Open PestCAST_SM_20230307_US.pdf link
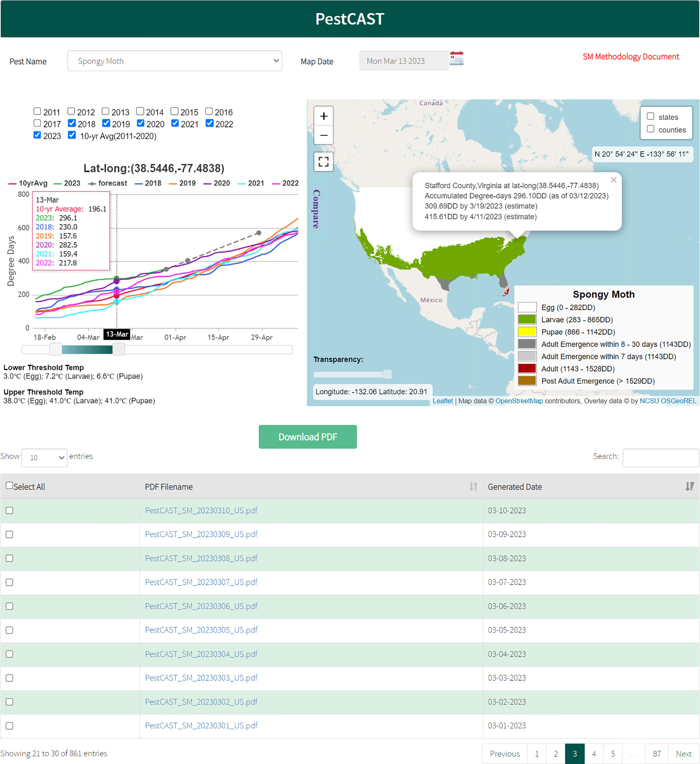700x764 pixels. pos(201,582)
